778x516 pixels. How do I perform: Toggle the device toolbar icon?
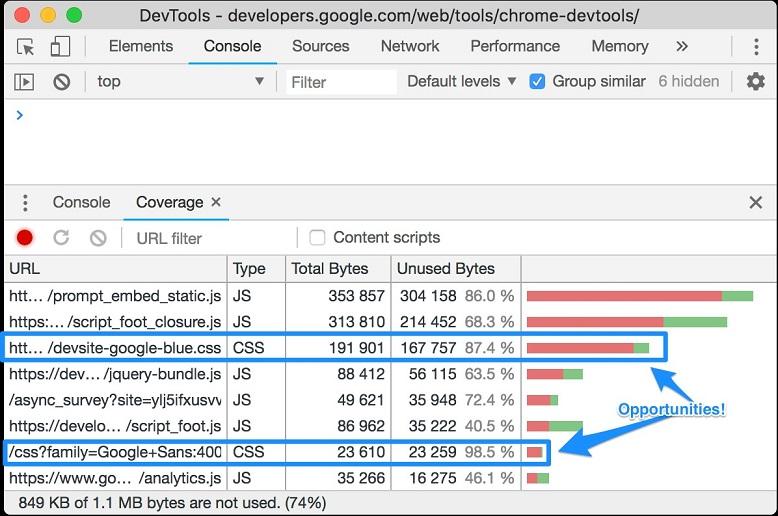coord(60,47)
